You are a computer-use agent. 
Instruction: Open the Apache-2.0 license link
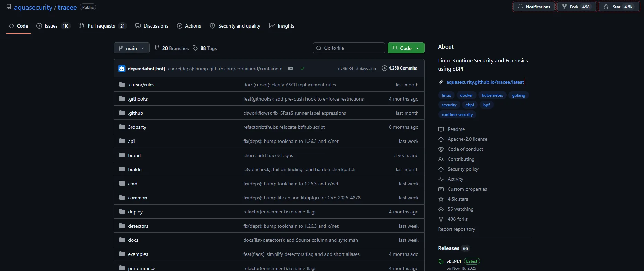point(467,139)
